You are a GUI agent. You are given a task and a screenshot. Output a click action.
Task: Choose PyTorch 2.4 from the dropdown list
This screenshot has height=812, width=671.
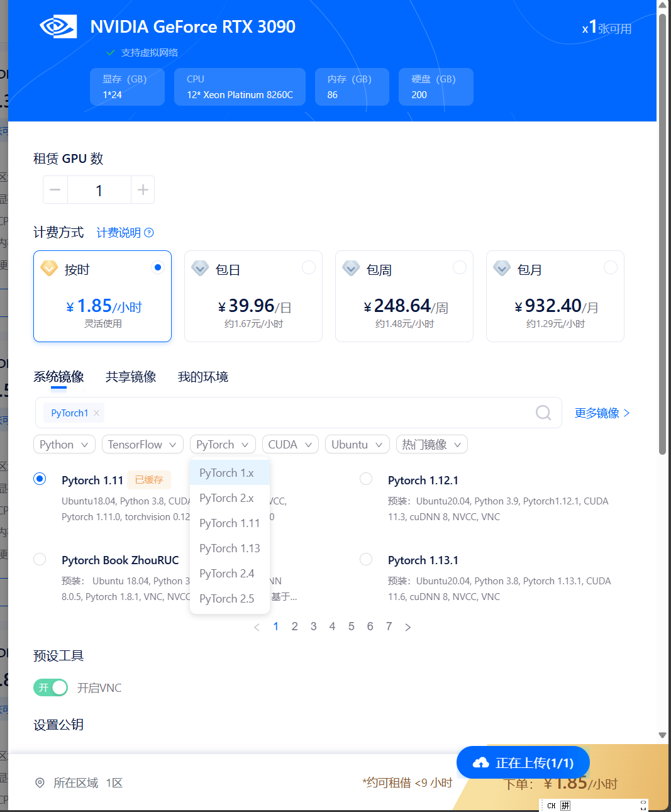point(230,574)
